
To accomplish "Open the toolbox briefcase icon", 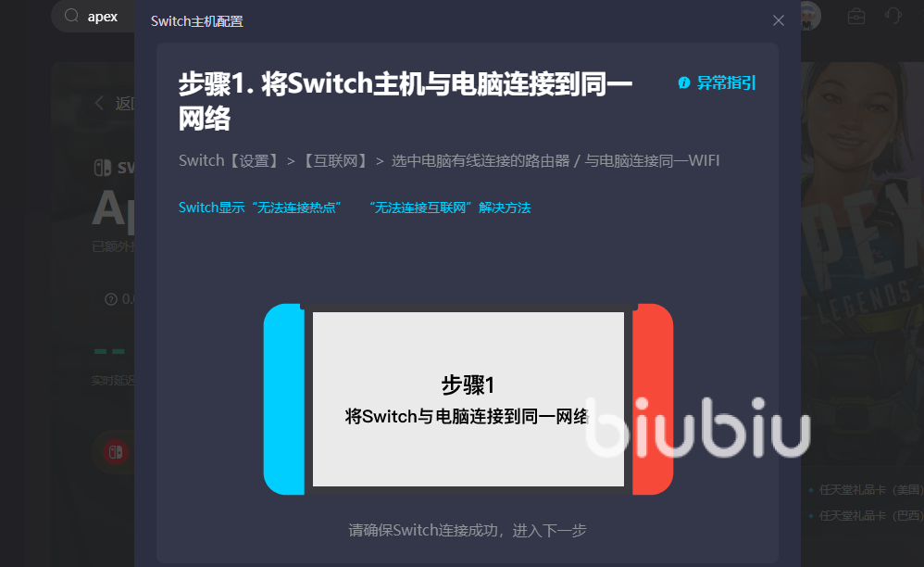I will coord(856,16).
